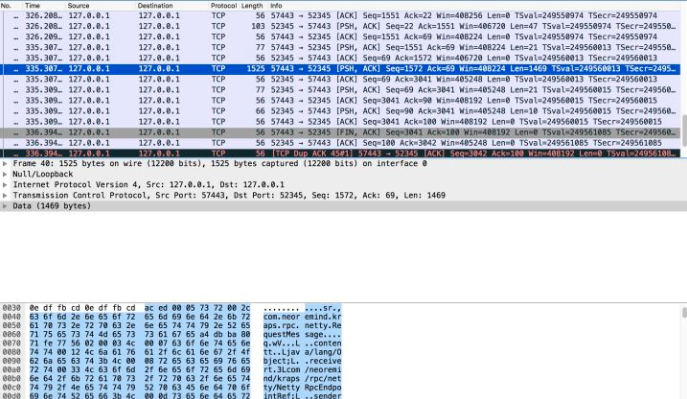687x399 pixels.
Task: Select the selected 1525-byte packet row
Action: coord(340,69)
